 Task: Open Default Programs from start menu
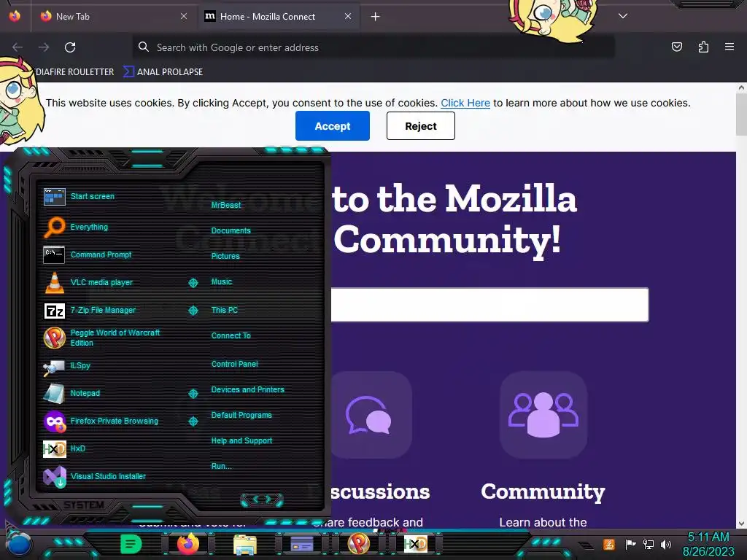(241, 415)
